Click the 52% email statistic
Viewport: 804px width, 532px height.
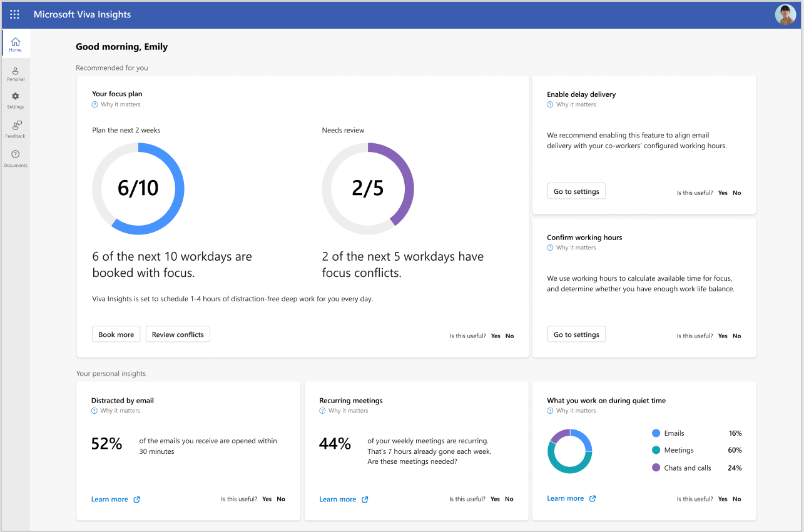tap(106, 444)
